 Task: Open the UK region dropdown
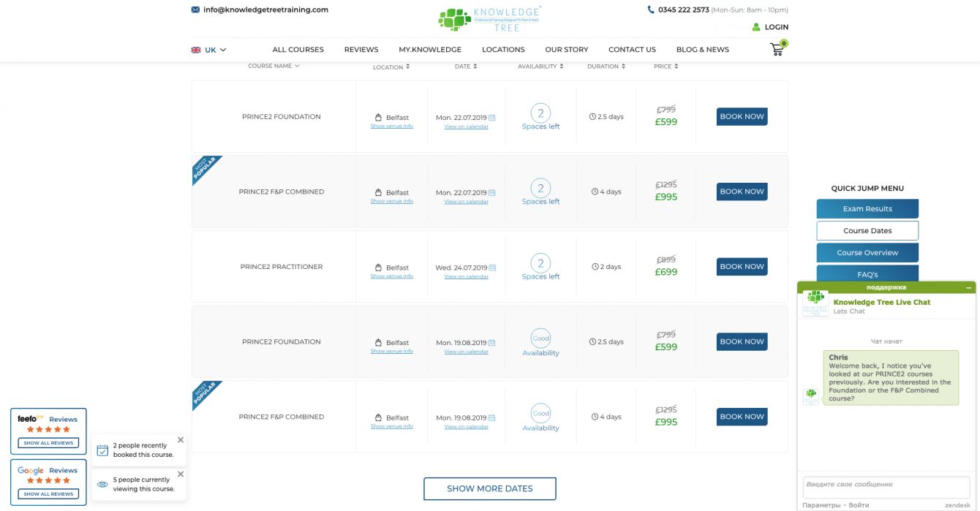(x=209, y=50)
